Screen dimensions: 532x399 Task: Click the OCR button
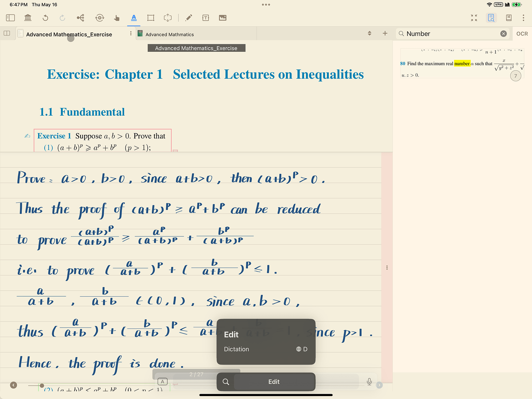tap(522, 34)
